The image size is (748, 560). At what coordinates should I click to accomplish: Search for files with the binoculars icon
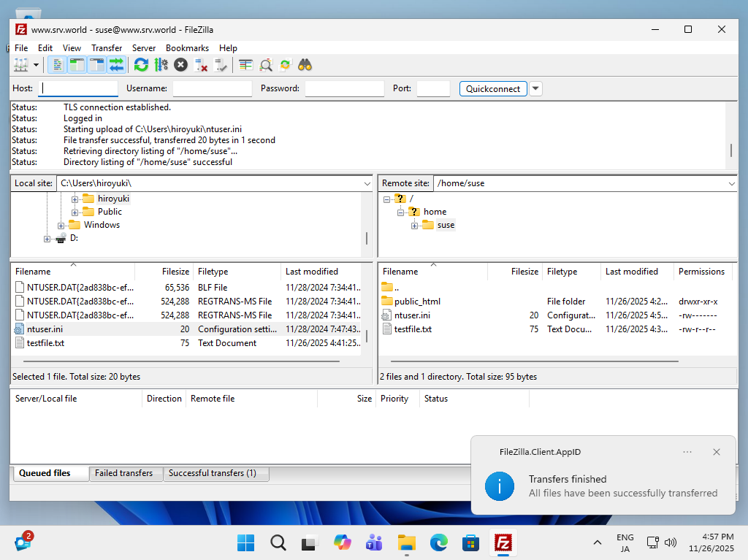305,65
